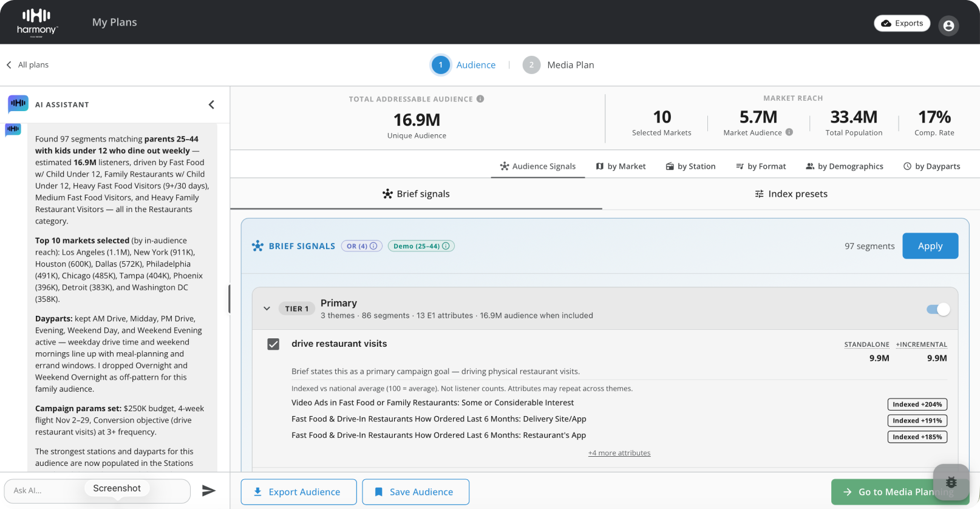The height and width of the screenshot is (509, 980).
Task: Click the +INCREMENTAL column header
Action: [921, 344]
